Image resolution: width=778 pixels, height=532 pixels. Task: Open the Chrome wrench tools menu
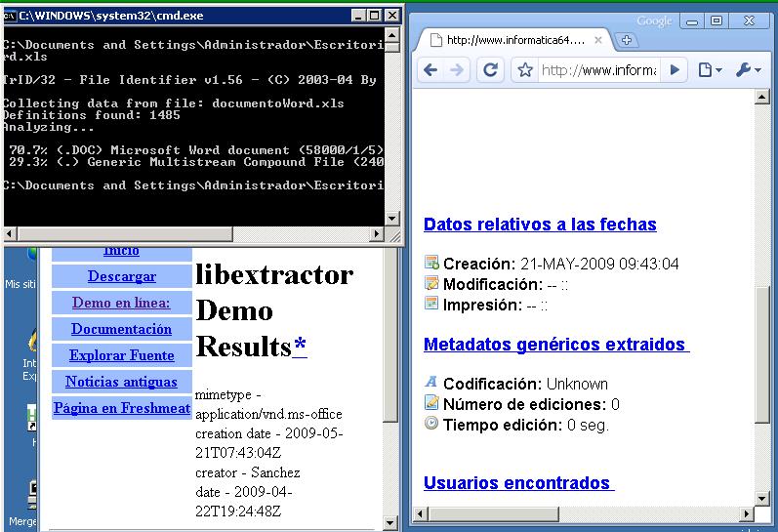(749, 70)
